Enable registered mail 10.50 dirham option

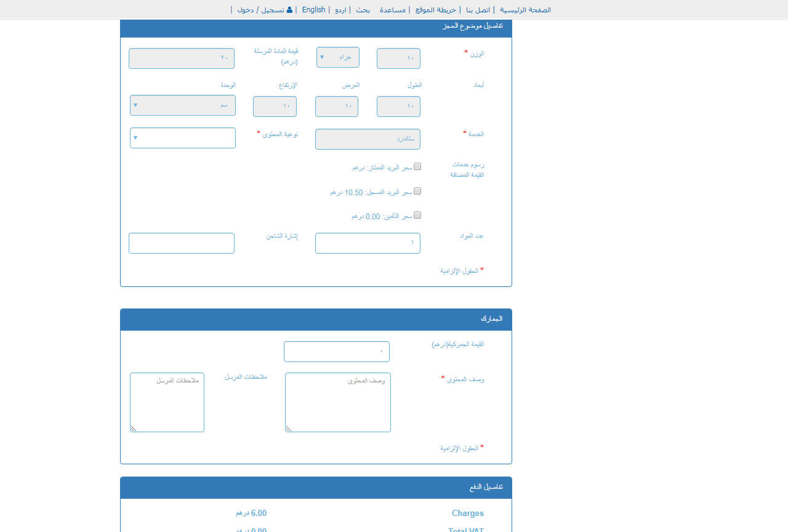[417, 191]
